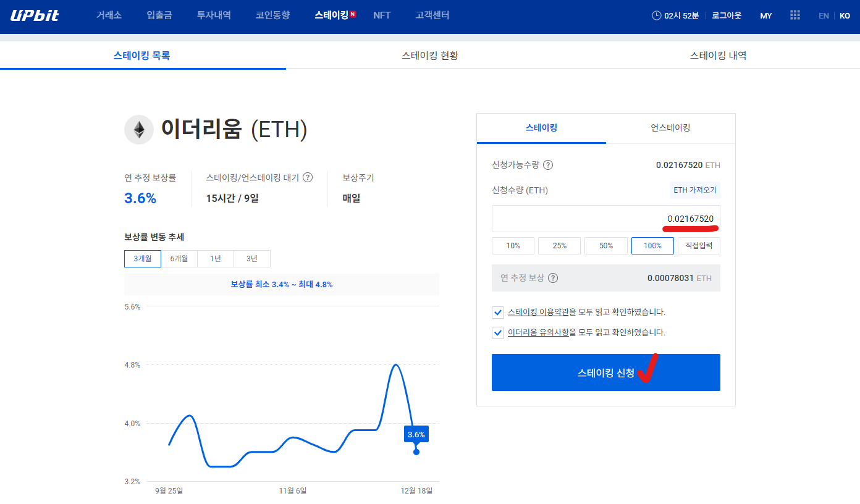This screenshot has width=860, height=504.
Task: Click the available amount 0.02167520 ETH
Action: pos(688,165)
